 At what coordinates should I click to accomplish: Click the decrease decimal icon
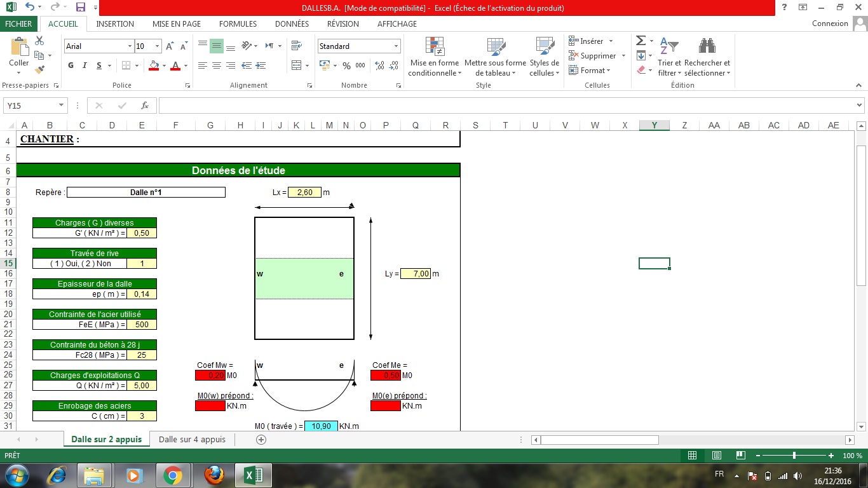[x=395, y=65]
